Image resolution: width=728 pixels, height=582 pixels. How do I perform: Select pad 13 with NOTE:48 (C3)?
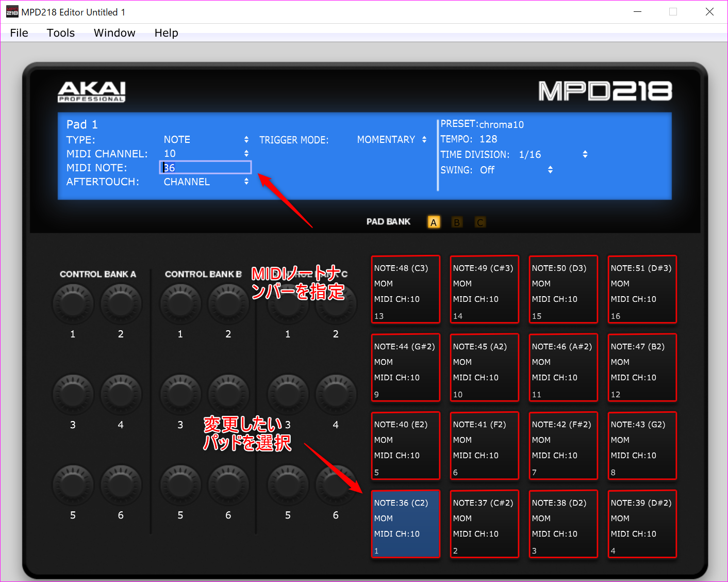pos(405,289)
